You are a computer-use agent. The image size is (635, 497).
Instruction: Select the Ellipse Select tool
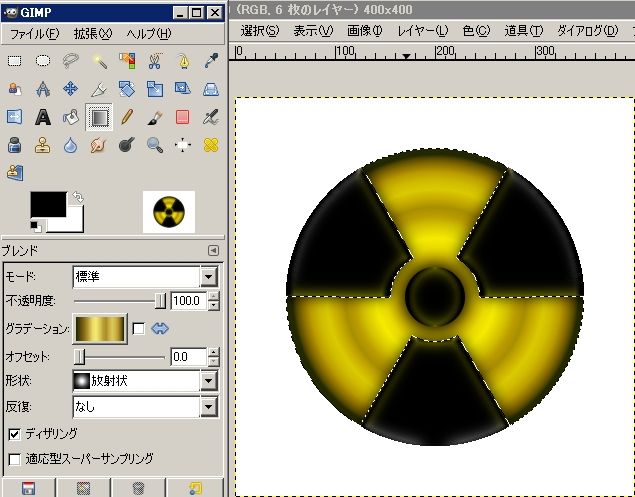point(43,61)
